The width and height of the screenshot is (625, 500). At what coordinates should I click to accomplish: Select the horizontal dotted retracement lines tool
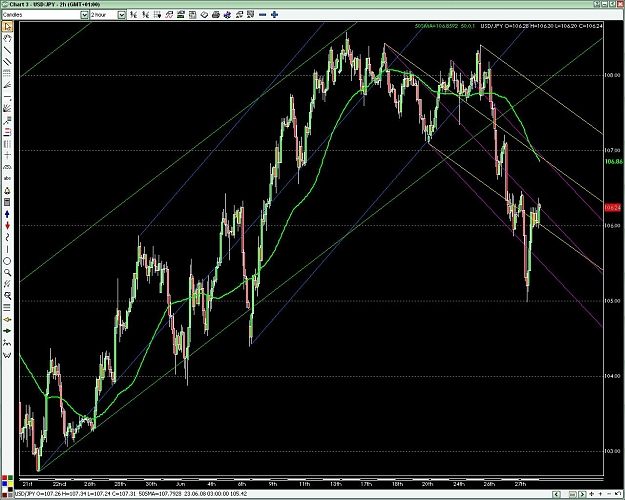click(7, 73)
